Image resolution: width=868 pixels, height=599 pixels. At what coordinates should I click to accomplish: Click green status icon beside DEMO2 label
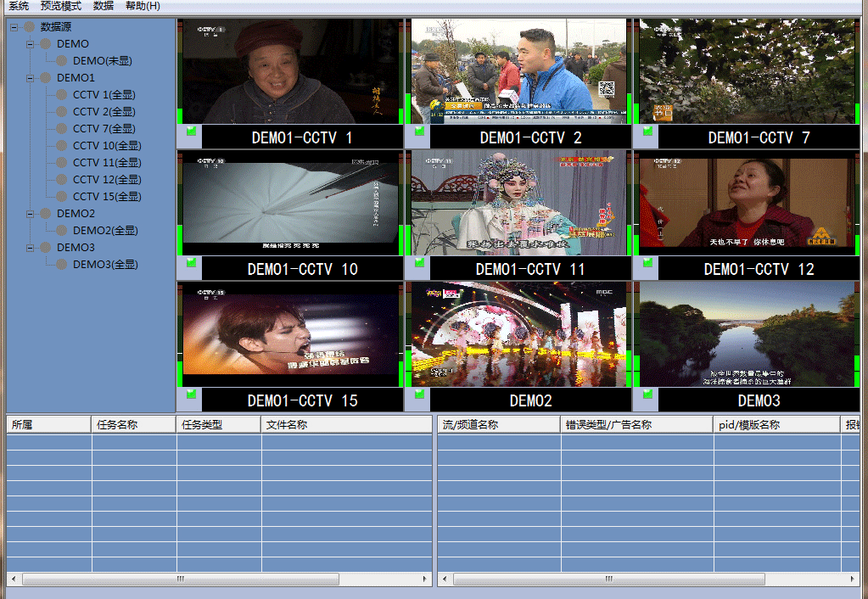click(x=419, y=394)
